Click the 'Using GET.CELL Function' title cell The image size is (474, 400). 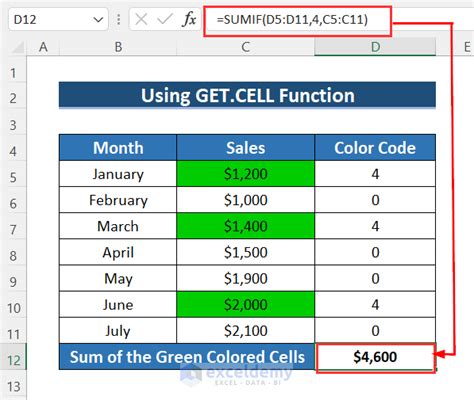tap(247, 95)
